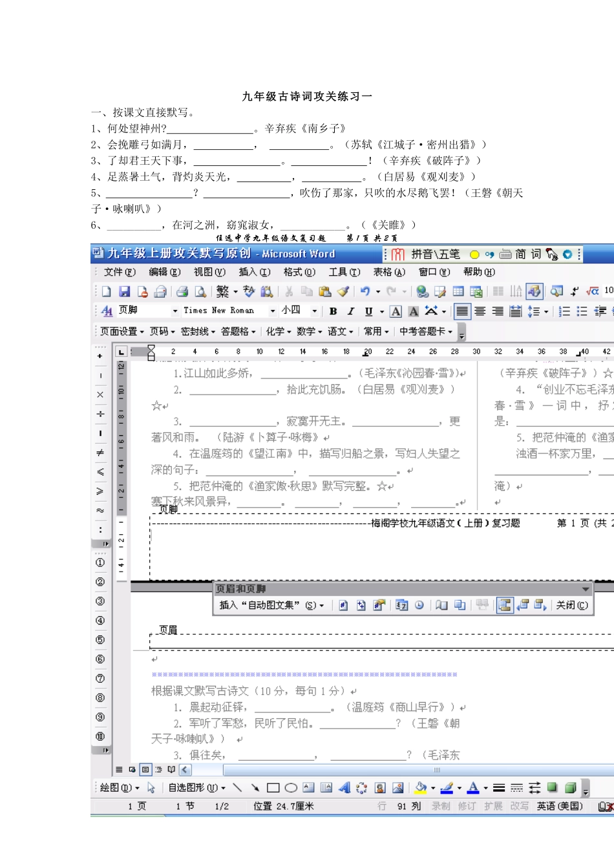
Task: Expand the 密封线 dropdown
Action: coord(198,331)
